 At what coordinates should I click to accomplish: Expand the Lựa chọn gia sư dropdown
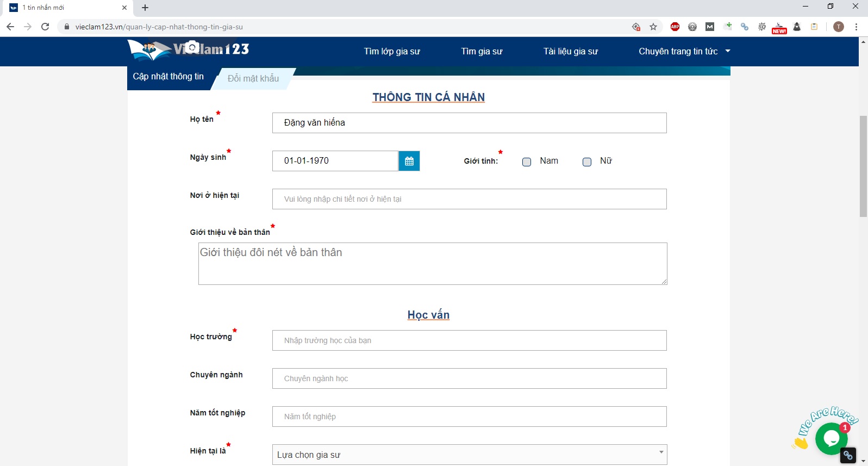click(x=470, y=455)
